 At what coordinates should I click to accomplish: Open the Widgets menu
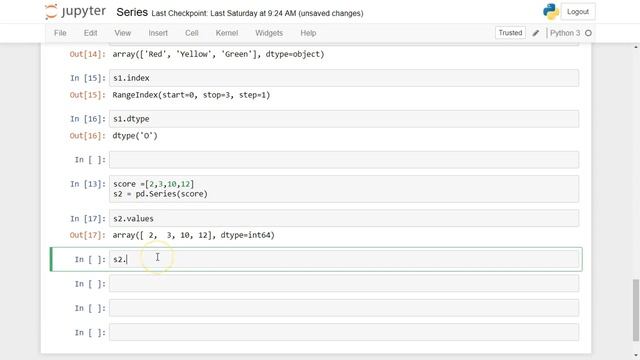[x=269, y=33]
